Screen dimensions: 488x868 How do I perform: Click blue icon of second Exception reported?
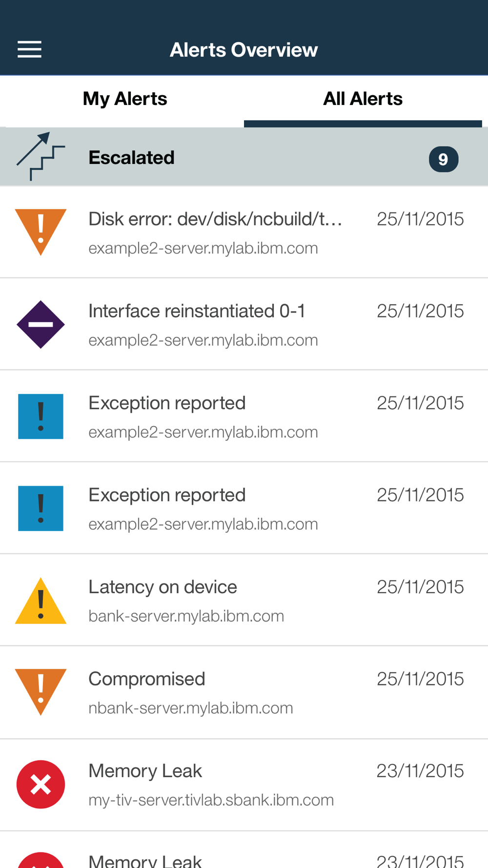41,508
